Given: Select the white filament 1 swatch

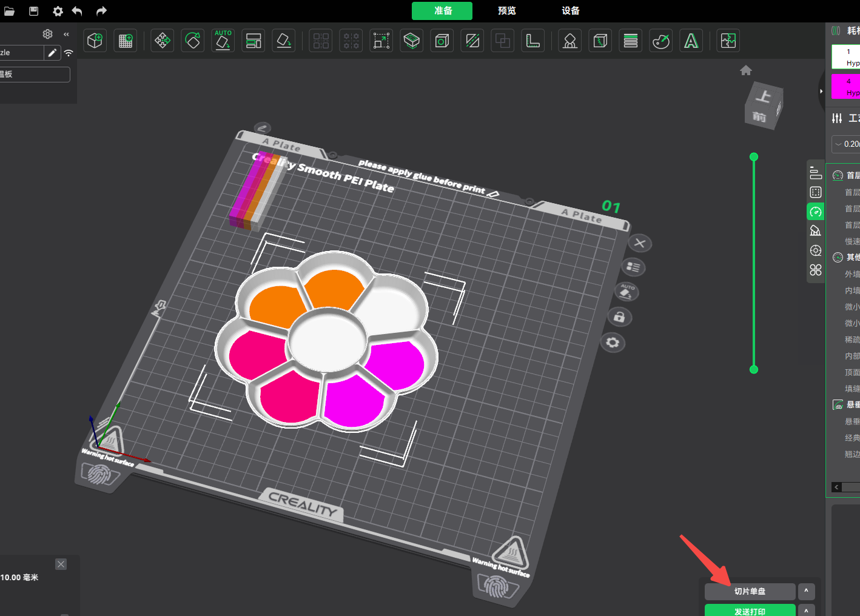Looking at the screenshot, I should coord(845,57).
